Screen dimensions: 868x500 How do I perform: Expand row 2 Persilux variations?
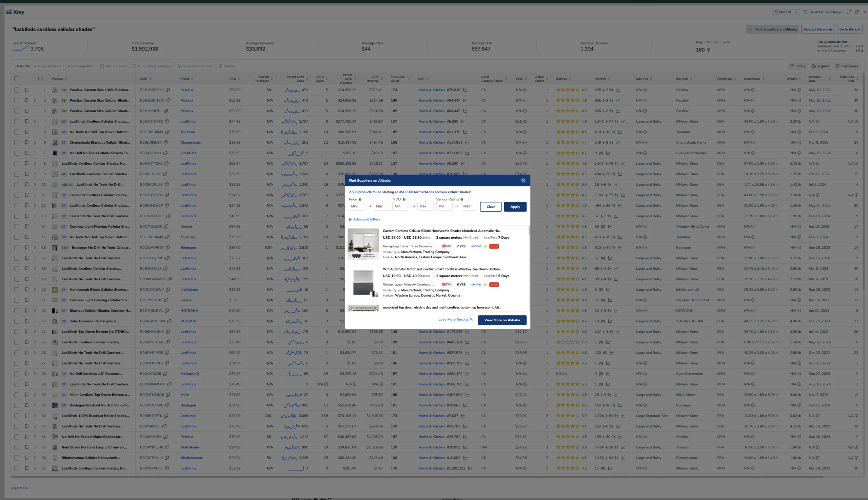click(35, 100)
